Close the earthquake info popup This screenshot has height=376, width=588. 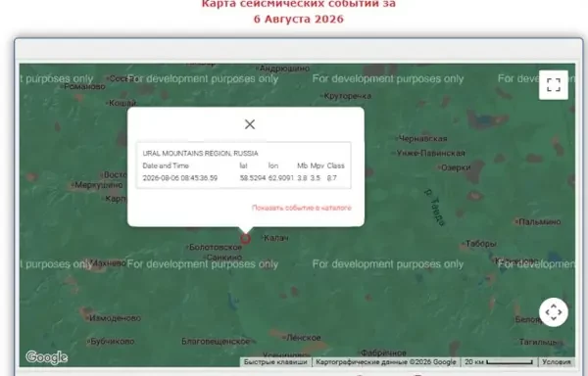pyautogui.click(x=250, y=124)
